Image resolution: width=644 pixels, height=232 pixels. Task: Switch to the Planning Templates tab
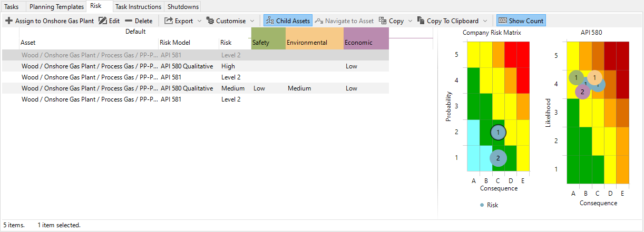click(56, 7)
